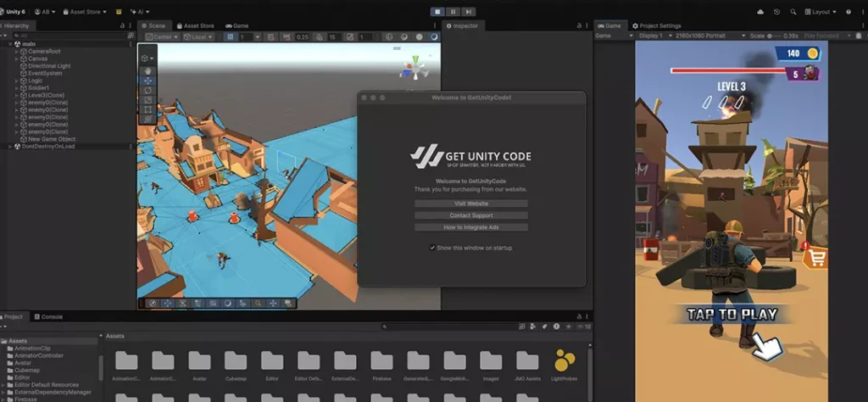Click the Scene orientation gizmo
Viewport: 868px width, 402px height.
click(414, 70)
